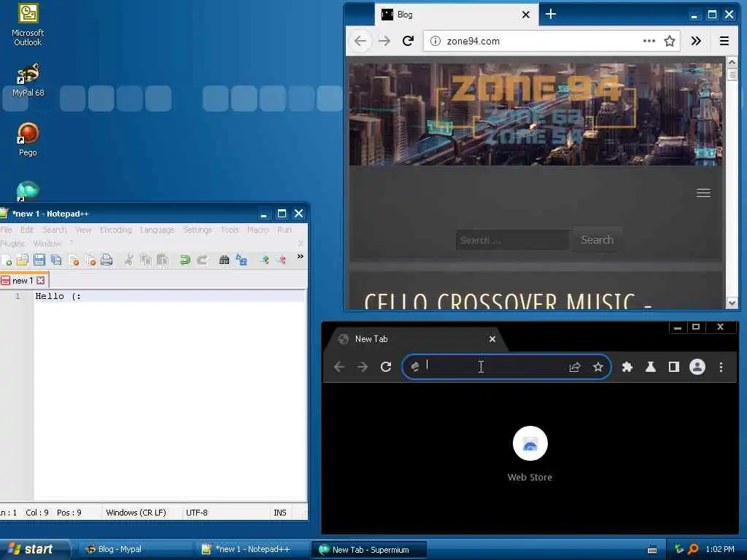Click the Windows start button
The height and width of the screenshot is (560, 747).
tap(34, 550)
